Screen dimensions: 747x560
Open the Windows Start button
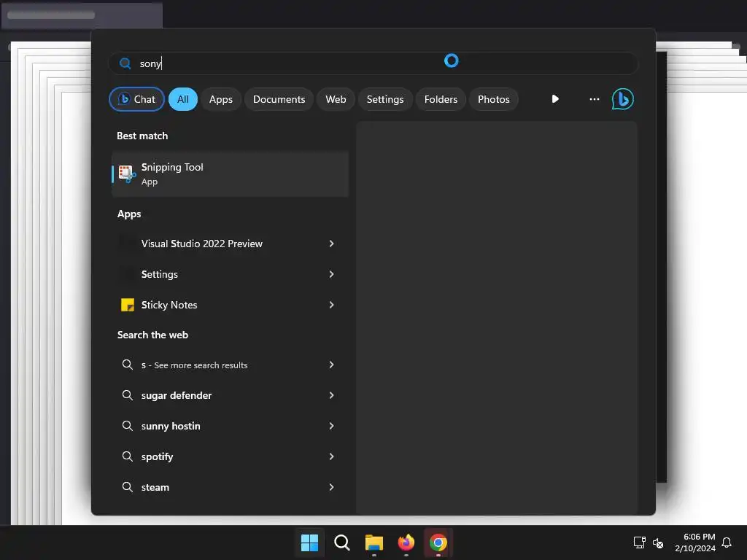pos(309,542)
